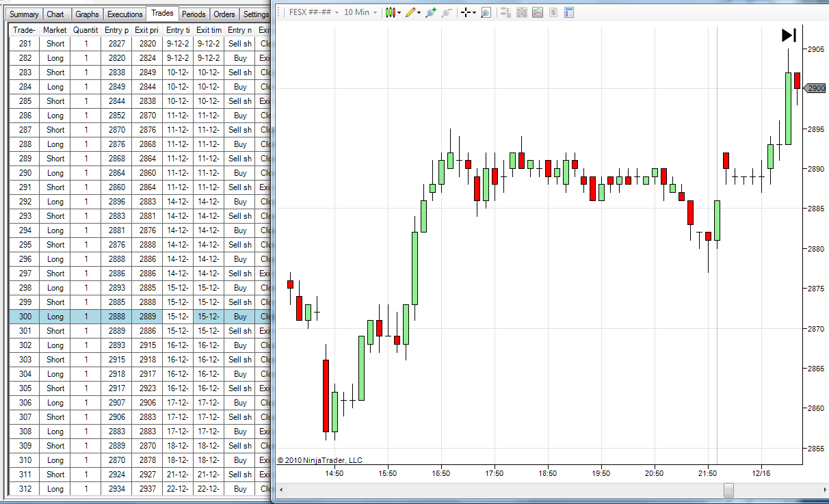Click entry price 2896 in trade 292
The width and height of the screenshot is (829, 504).
coord(117,202)
